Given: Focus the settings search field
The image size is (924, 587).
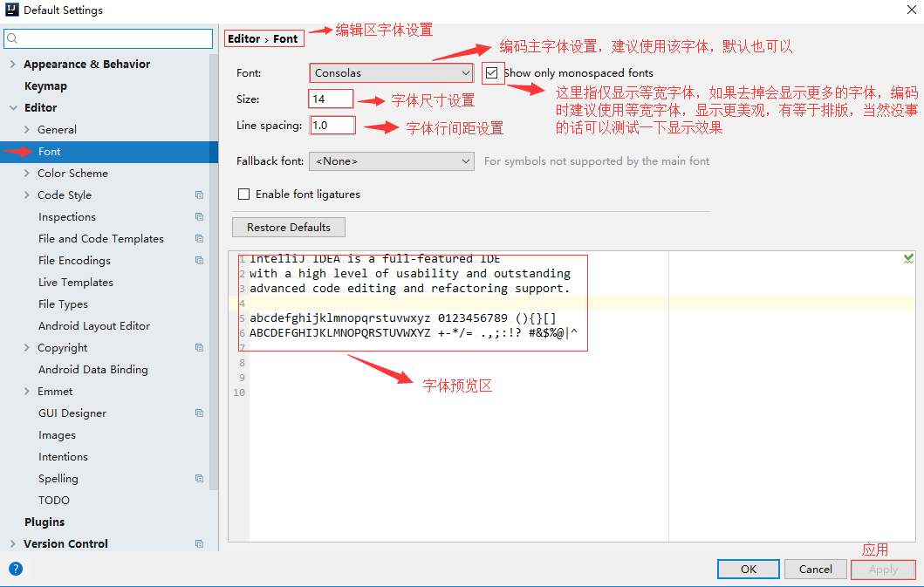Looking at the screenshot, I should coord(108,39).
